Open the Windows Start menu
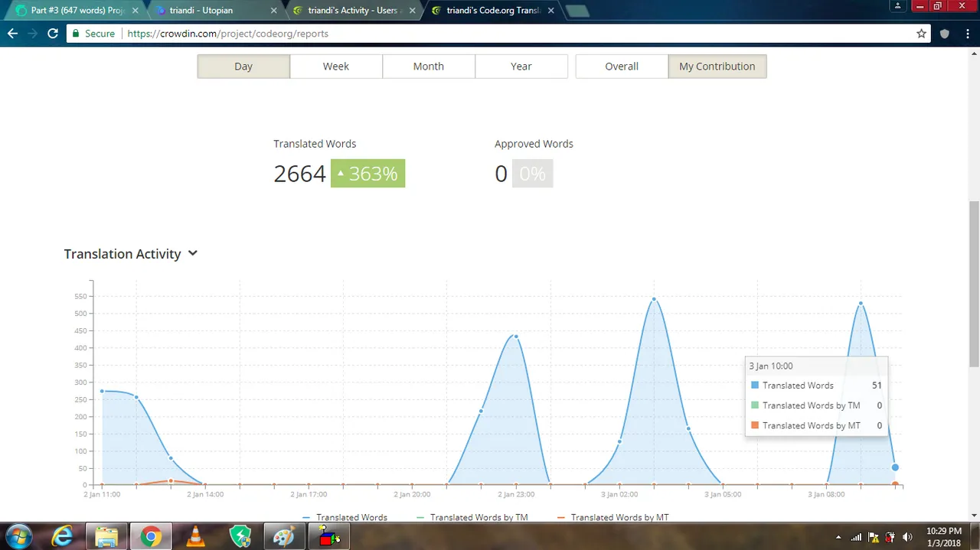980x550 pixels. tap(18, 536)
